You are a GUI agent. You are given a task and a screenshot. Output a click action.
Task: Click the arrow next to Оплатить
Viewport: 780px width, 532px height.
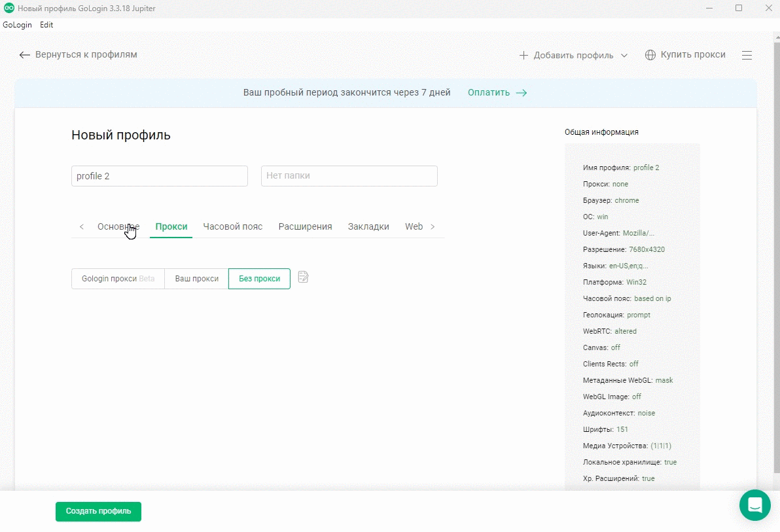coord(522,93)
